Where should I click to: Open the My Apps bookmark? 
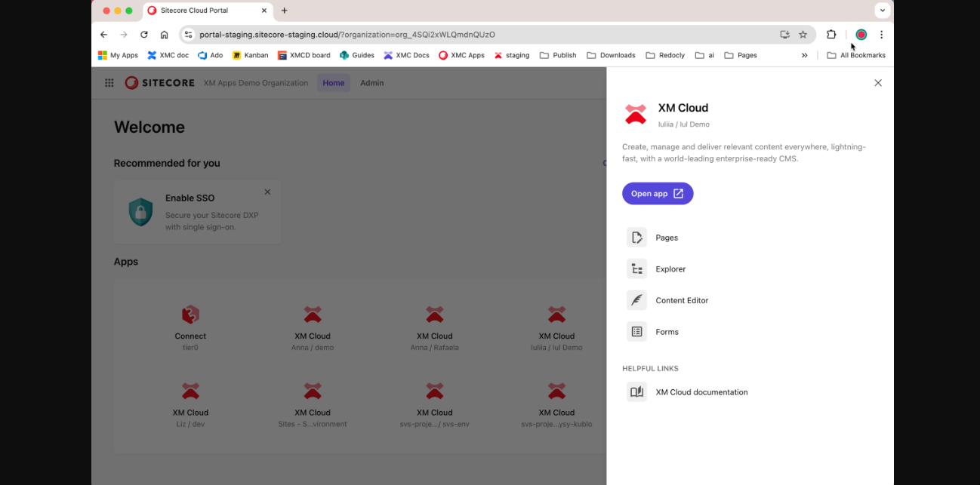pos(118,55)
